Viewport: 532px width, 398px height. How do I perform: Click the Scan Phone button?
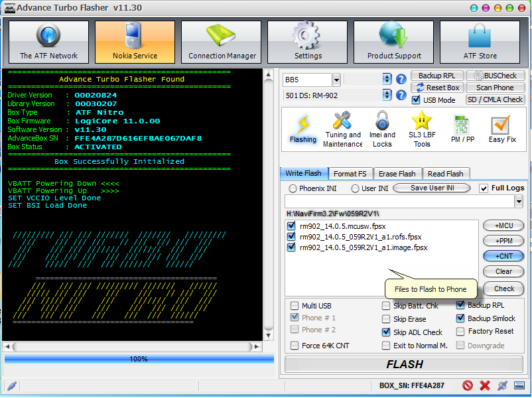click(496, 88)
